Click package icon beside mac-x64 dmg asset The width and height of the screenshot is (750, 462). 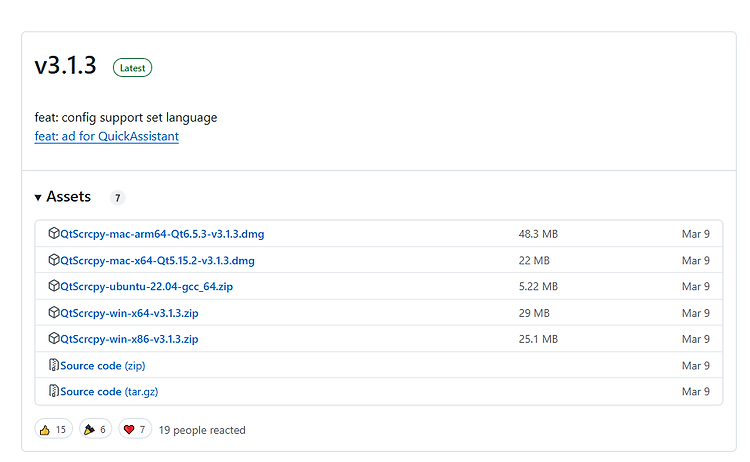coord(54,260)
